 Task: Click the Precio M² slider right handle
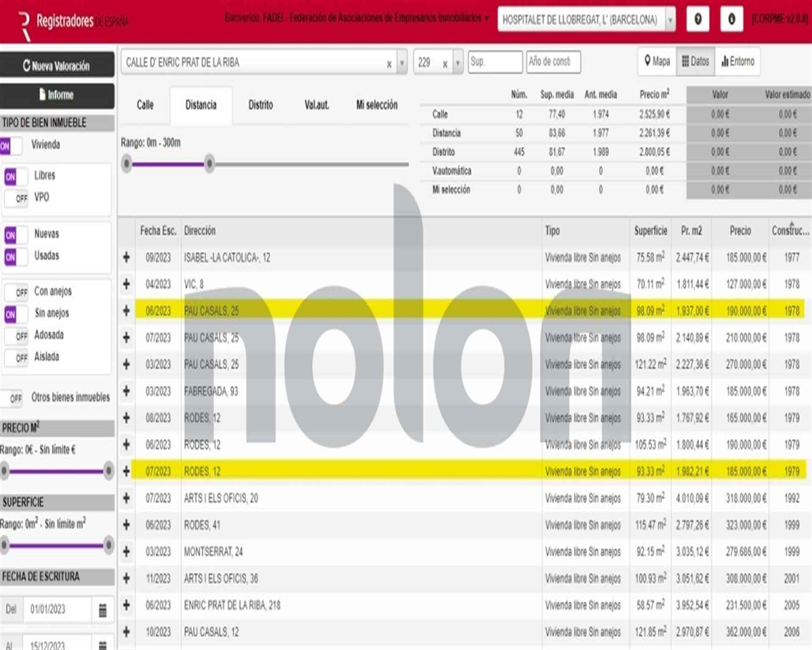[x=108, y=470]
